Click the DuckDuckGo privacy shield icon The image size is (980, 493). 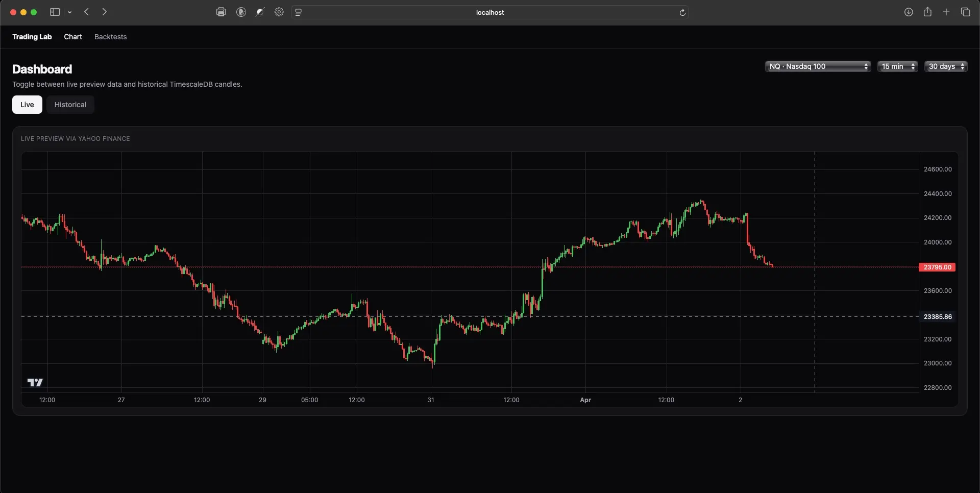241,12
